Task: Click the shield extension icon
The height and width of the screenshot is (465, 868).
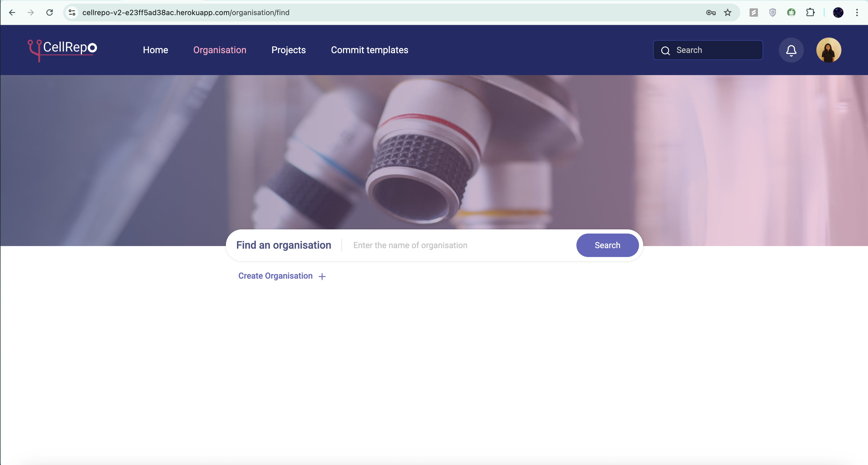Action: (x=773, y=13)
